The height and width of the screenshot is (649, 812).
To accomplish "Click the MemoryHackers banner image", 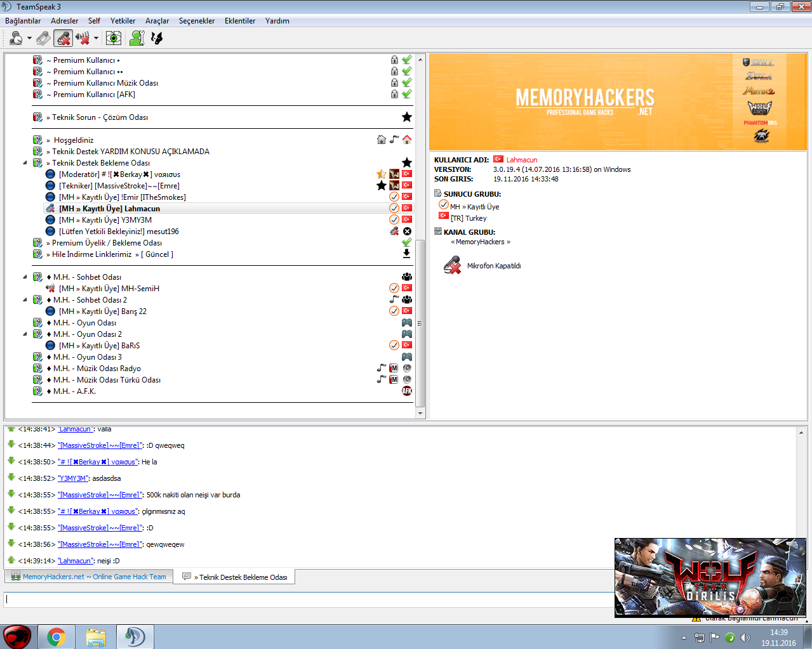I will (618, 102).
